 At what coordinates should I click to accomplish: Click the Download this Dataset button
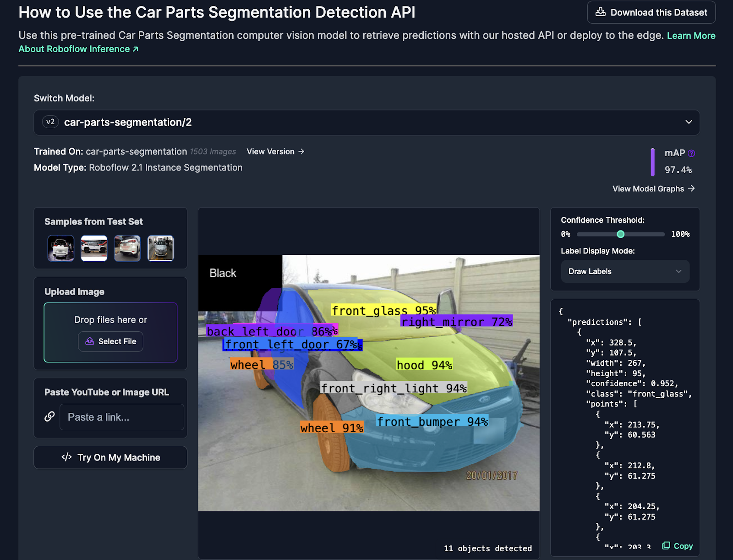(x=651, y=12)
